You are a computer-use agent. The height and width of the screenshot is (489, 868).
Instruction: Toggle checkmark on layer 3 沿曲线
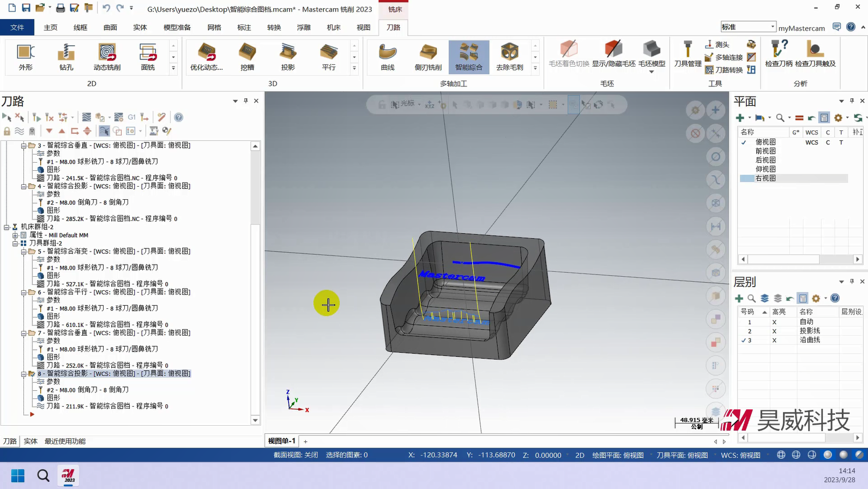744,340
